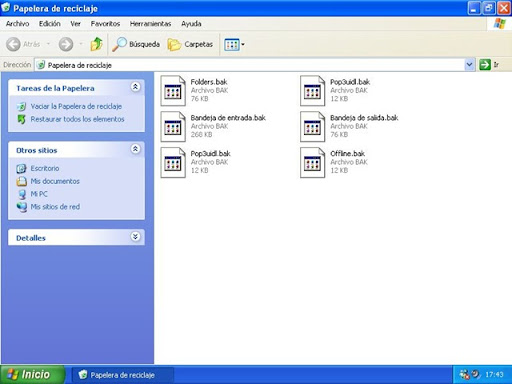Click the forward navigation arrow button
Image resolution: width=512 pixels, height=384 pixels.
point(66,44)
